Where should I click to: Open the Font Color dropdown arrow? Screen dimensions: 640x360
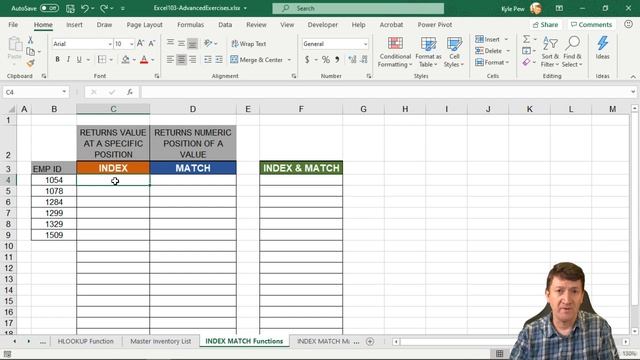153,60
